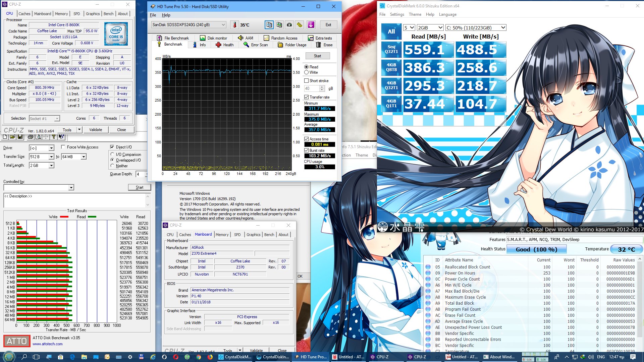The height and width of the screenshot is (362, 644).
Task: Click copy info to clipboard icon
Action: (269, 25)
